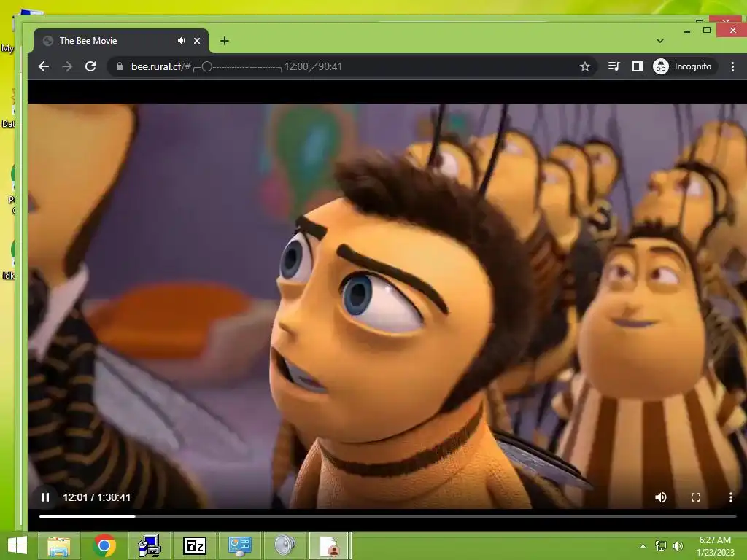
Task: Mute the video player volume
Action: pos(660,497)
